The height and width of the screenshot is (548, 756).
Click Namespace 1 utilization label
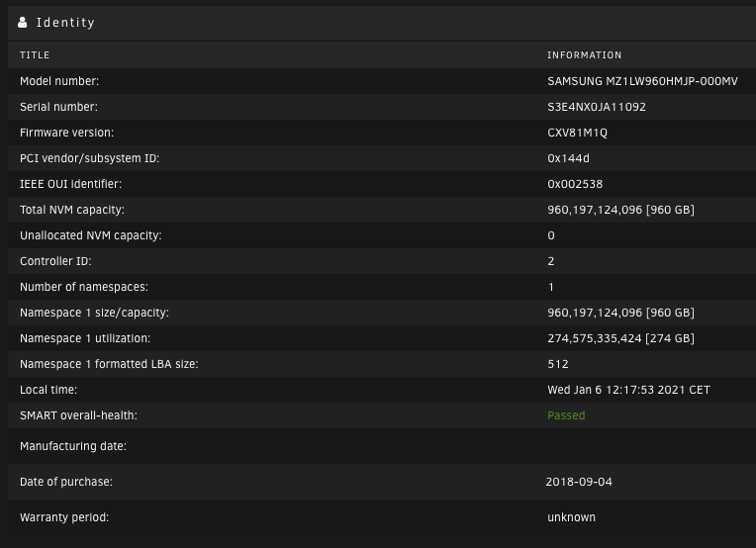(85, 338)
